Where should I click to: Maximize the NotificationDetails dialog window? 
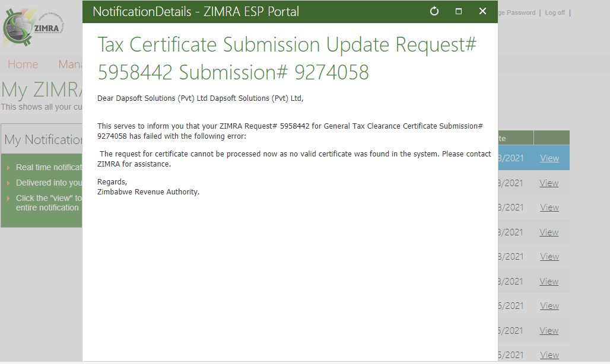click(458, 11)
